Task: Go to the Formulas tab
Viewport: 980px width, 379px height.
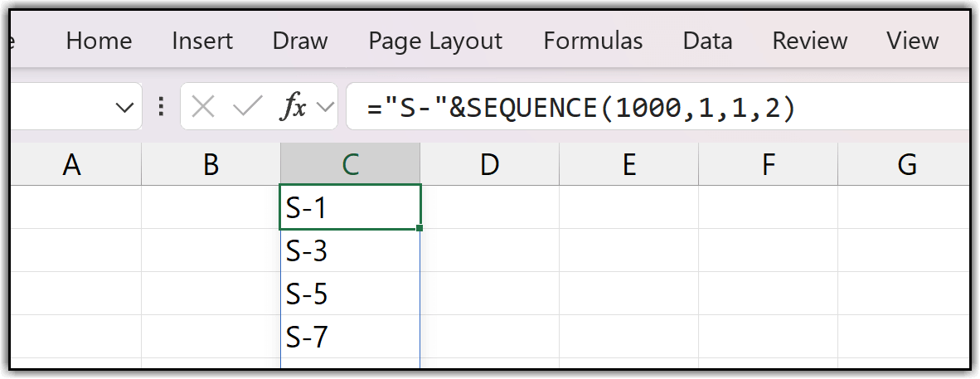Action: (593, 41)
